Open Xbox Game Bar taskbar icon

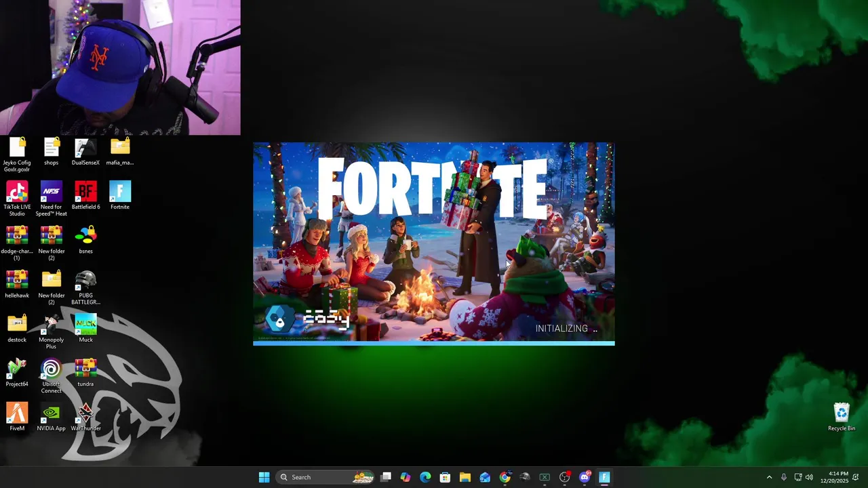coord(545,477)
